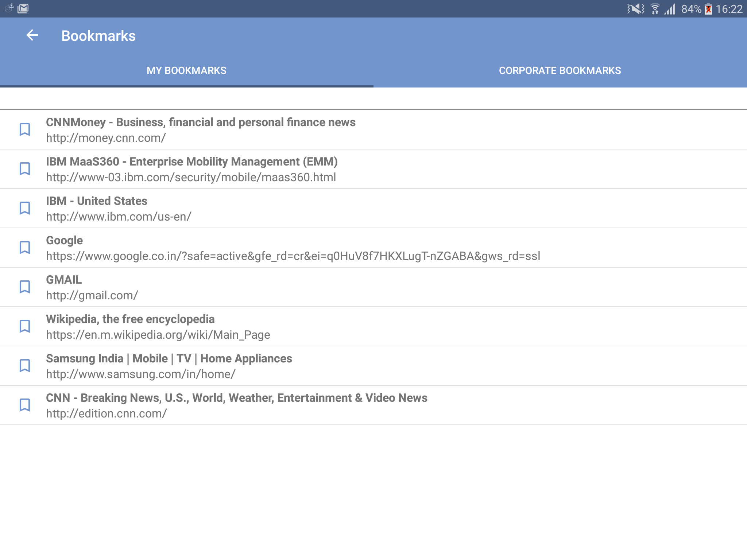The height and width of the screenshot is (560, 747).
Task: Click the en.m.wikipedia.org Main_Page URL text
Action: [x=158, y=335]
